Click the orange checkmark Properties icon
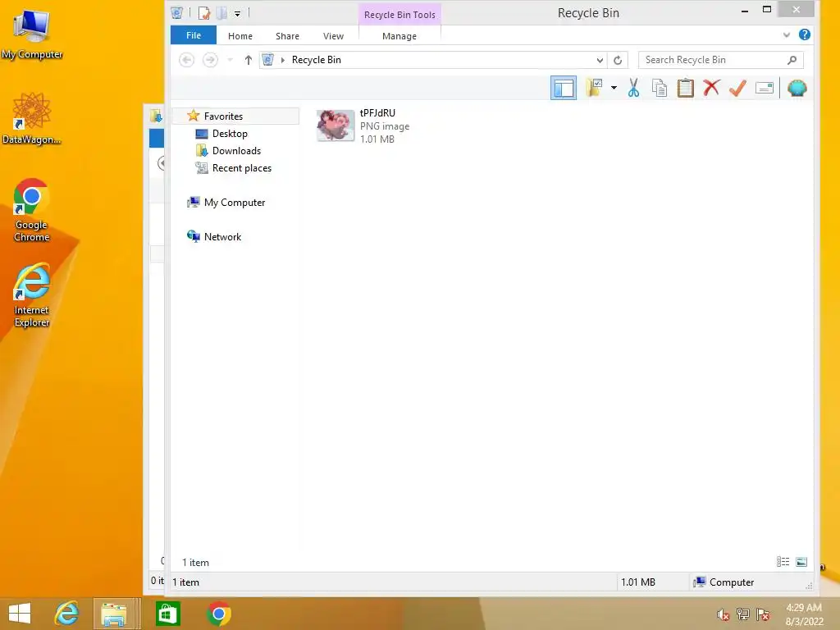The image size is (840, 630). point(737,88)
